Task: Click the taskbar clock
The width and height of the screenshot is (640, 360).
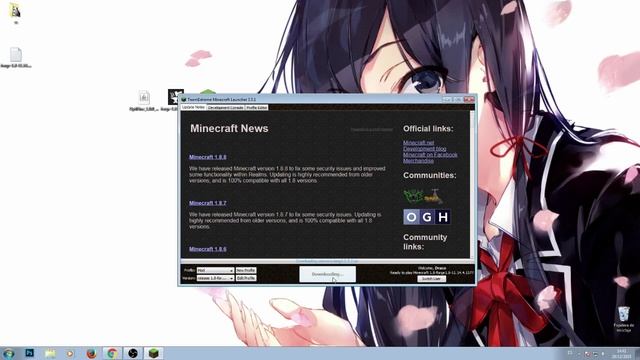Action: (621, 353)
